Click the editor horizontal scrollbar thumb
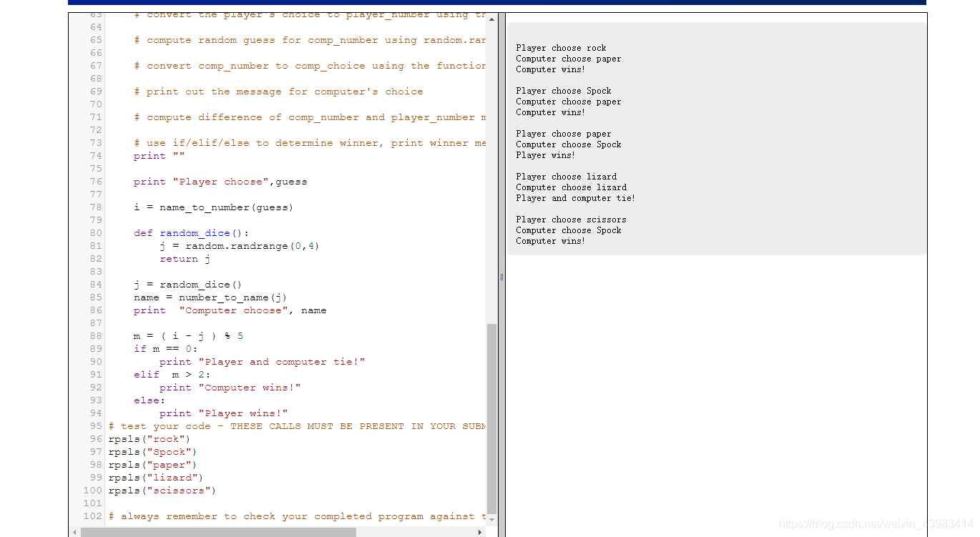This screenshot has height=537, width=980. [218, 532]
